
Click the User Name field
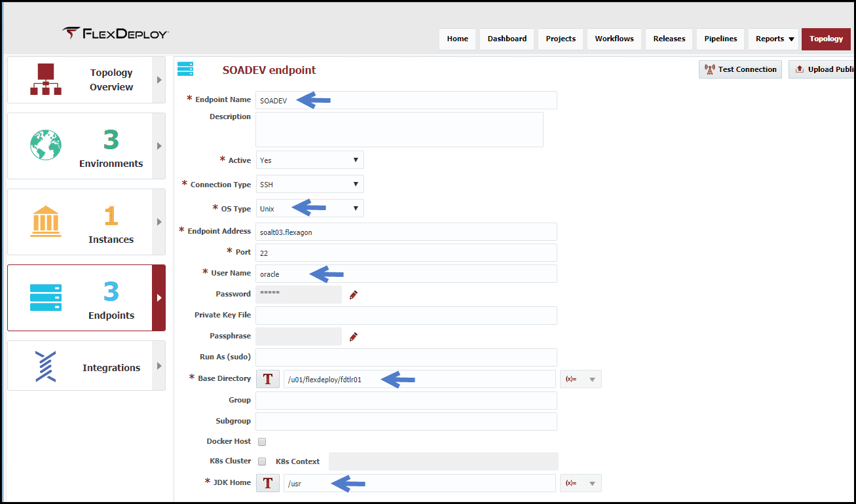pyautogui.click(x=406, y=274)
